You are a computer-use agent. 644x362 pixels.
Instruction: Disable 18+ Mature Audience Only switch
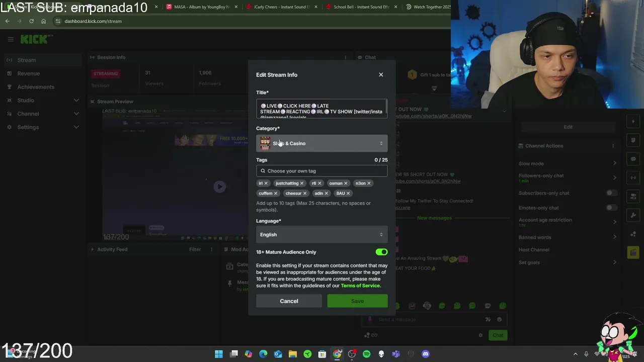tap(381, 252)
